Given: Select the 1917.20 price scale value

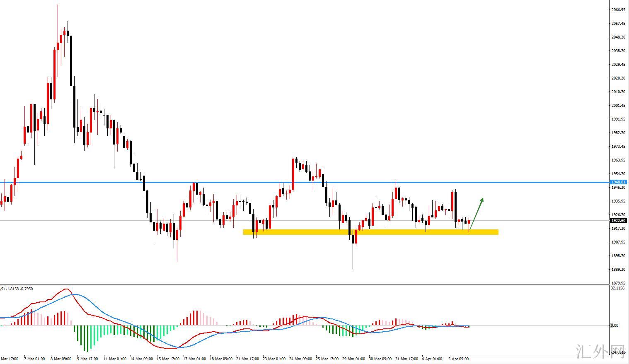Looking at the screenshot, I should (618, 229).
